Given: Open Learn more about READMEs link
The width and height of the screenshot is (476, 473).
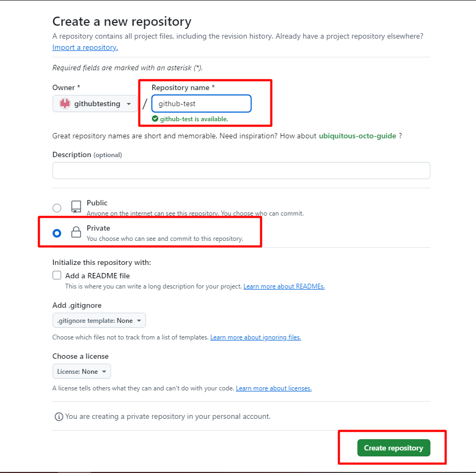Looking at the screenshot, I should pos(284,286).
